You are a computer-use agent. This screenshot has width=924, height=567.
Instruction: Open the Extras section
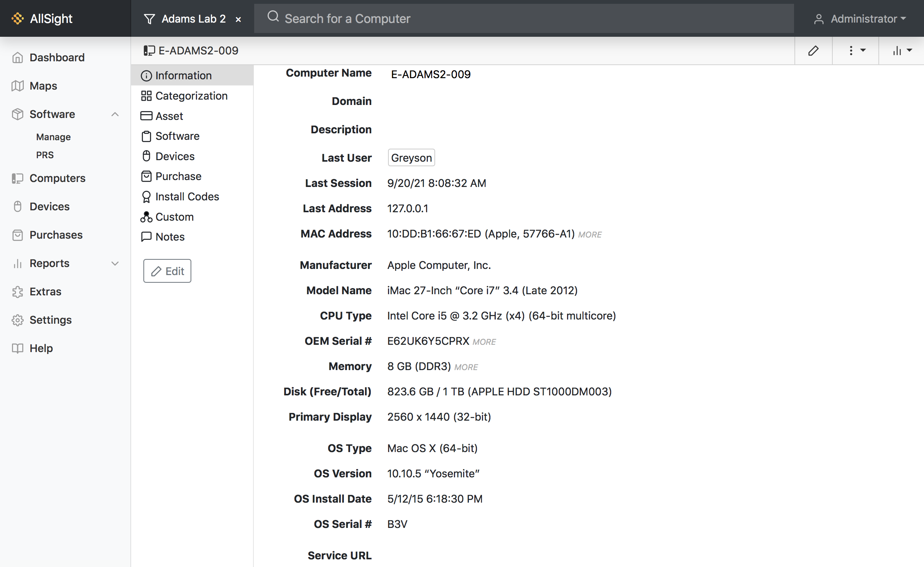point(45,292)
